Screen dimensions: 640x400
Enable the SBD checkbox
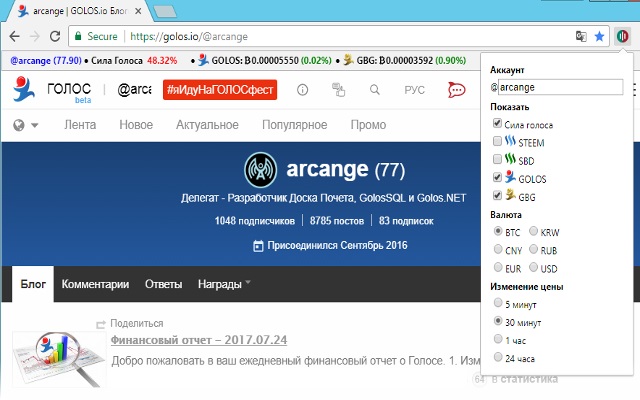(497, 159)
